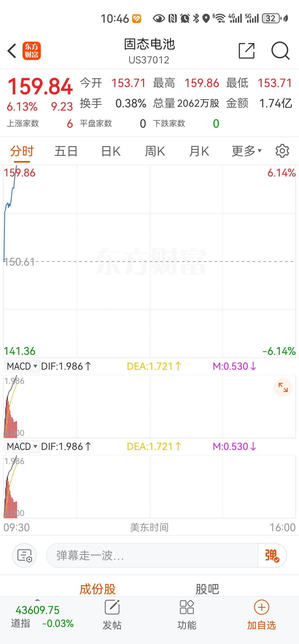Screen dimensions: 299x644
Task: Open the 股吧 forum section
Action: click(x=207, y=589)
